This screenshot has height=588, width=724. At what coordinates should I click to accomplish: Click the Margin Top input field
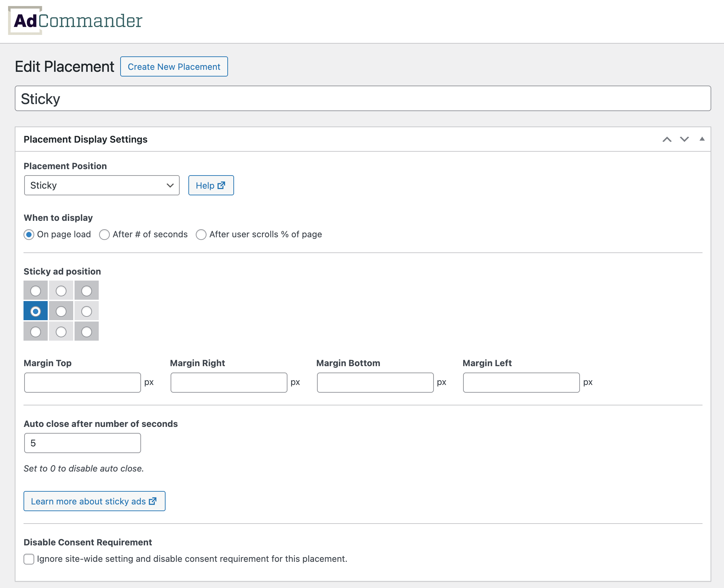[82, 382]
